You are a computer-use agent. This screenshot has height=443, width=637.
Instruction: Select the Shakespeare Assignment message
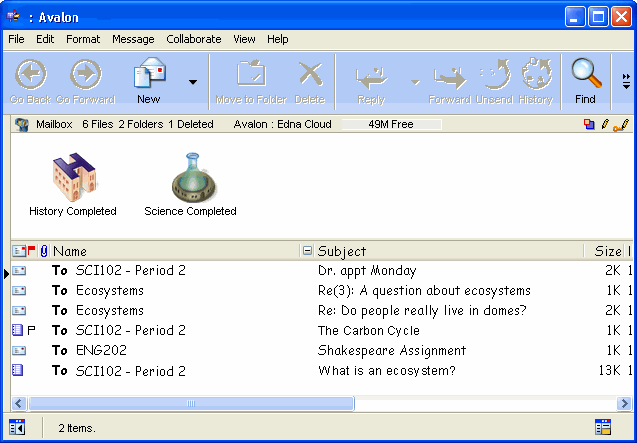coord(392,351)
